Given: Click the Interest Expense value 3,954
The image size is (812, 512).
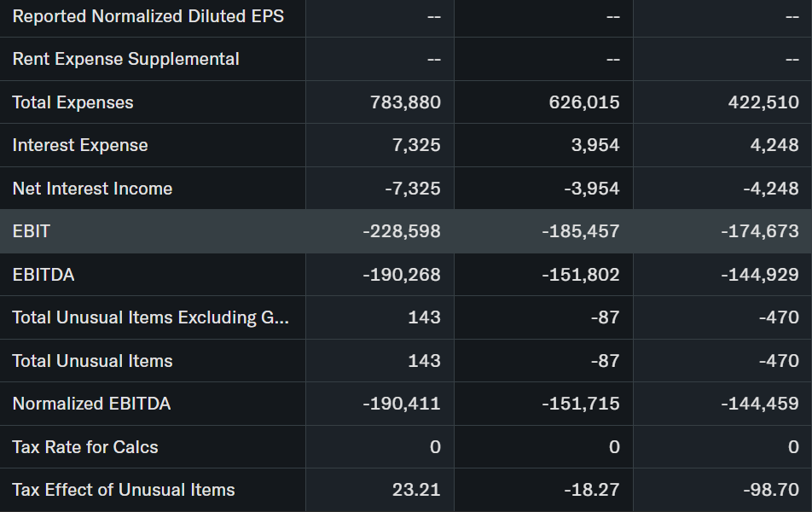Looking at the screenshot, I should coord(595,145).
